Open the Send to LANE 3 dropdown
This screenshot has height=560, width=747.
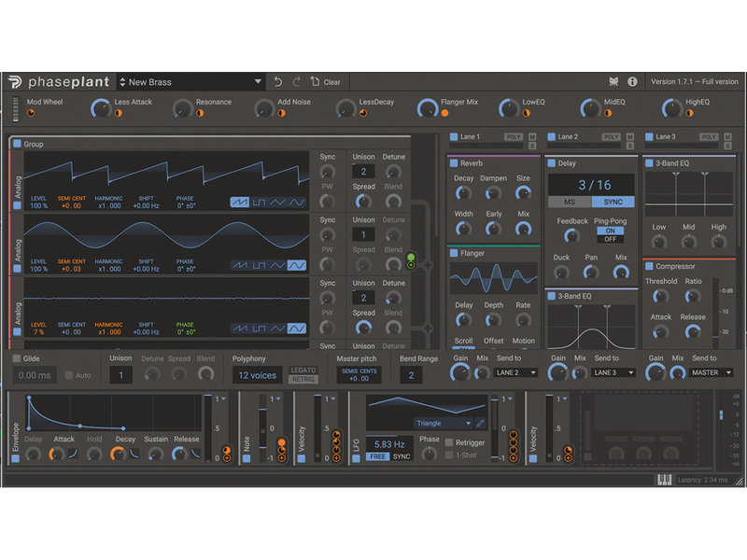[613, 372]
